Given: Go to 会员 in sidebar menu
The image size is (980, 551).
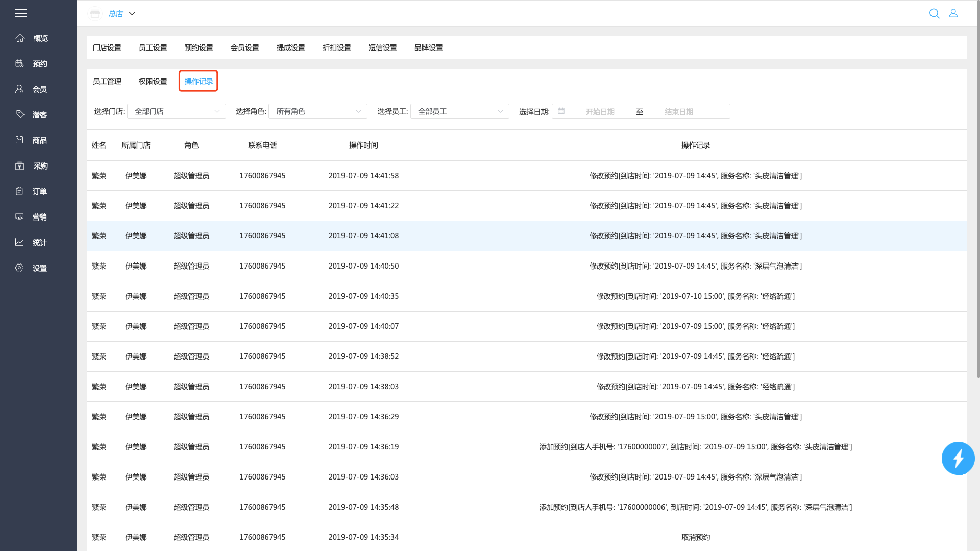Looking at the screenshot, I should [x=40, y=89].
